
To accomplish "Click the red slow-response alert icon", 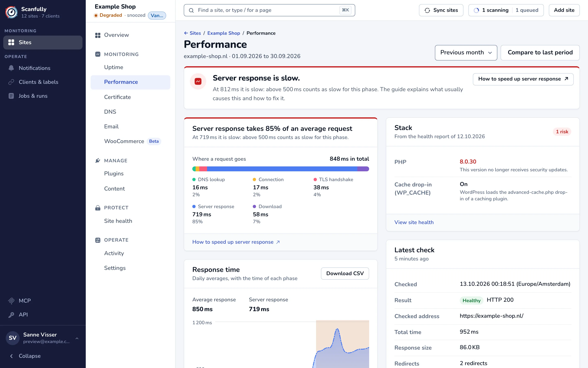I will point(198,81).
